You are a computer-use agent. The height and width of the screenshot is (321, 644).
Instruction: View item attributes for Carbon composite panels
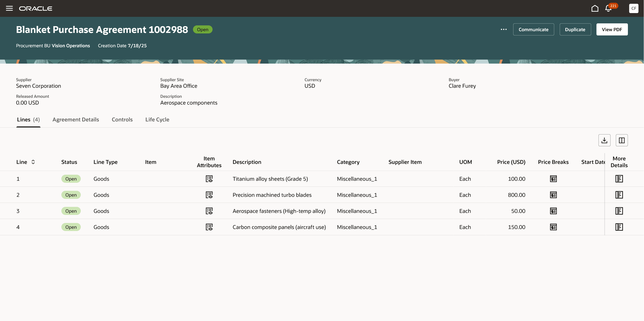[209, 227]
